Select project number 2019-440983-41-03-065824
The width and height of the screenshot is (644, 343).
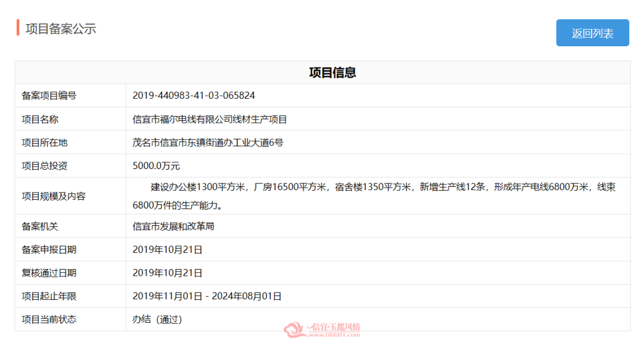(x=194, y=96)
